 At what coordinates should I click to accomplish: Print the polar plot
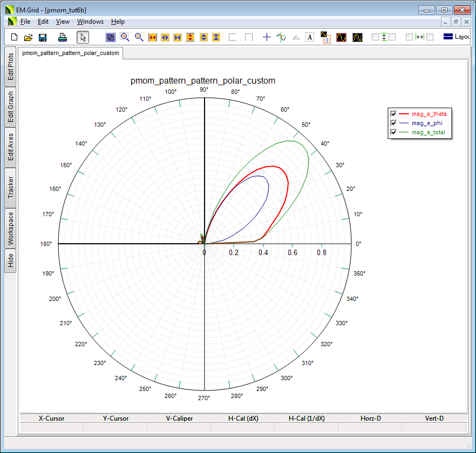[63, 37]
